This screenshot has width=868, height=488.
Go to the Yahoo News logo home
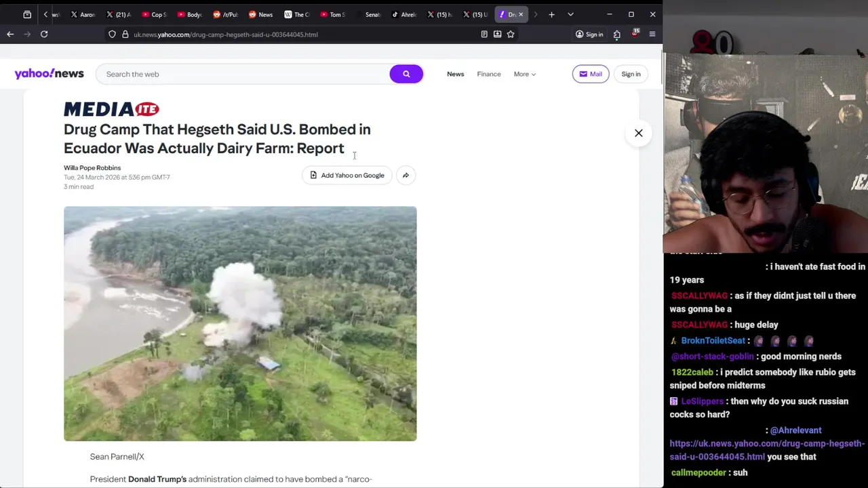(50, 74)
